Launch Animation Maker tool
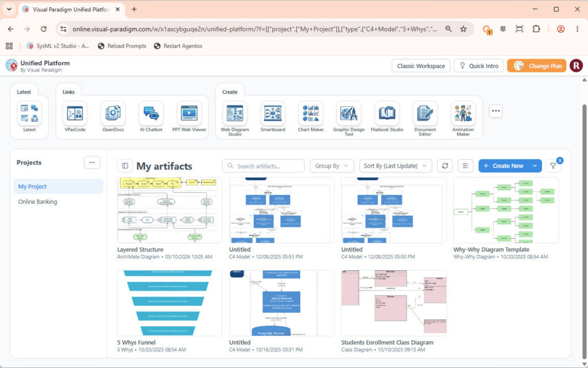Viewport: 588px width, 368px height. pyautogui.click(x=463, y=113)
